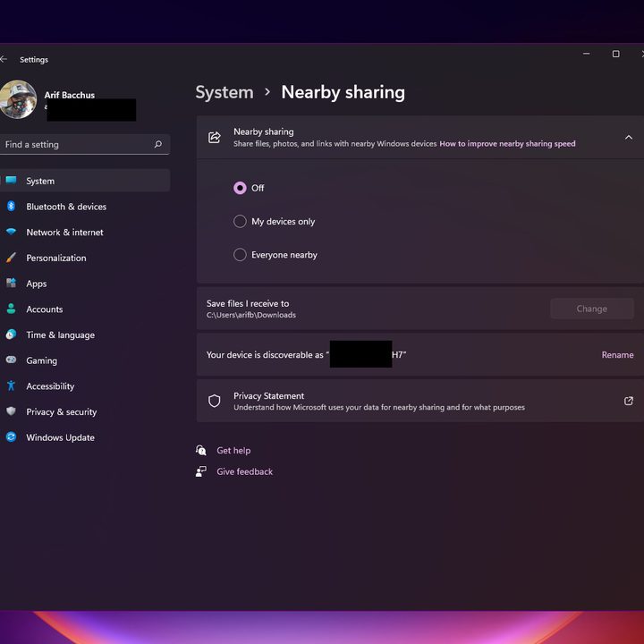The height and width of the screenshot is (644, 644).
Task: Click the Nearby sharing page heading
Action: pyautogui.click(x=343, y=92)
